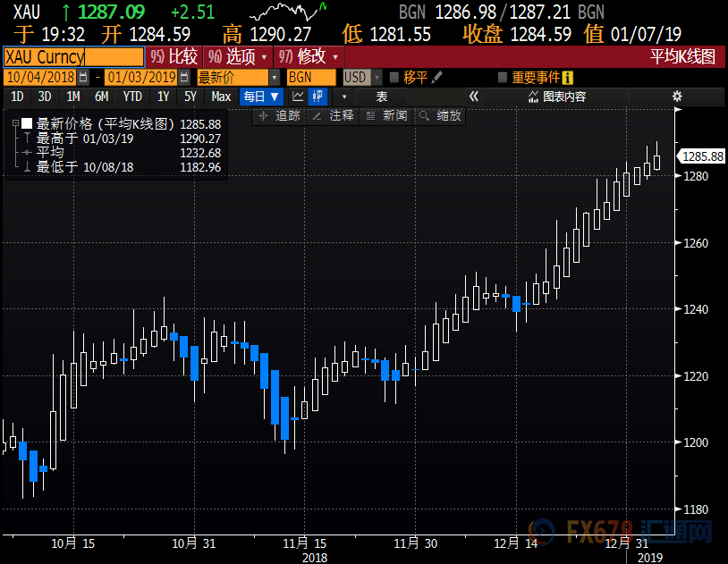Open the USD currency dropdown
The width and height of the screenshot is (728, 564).
point(362,78)
